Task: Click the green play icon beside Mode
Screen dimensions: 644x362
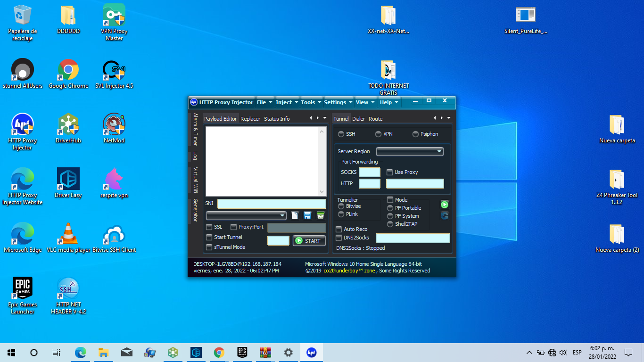Action: tap(445, 204)
